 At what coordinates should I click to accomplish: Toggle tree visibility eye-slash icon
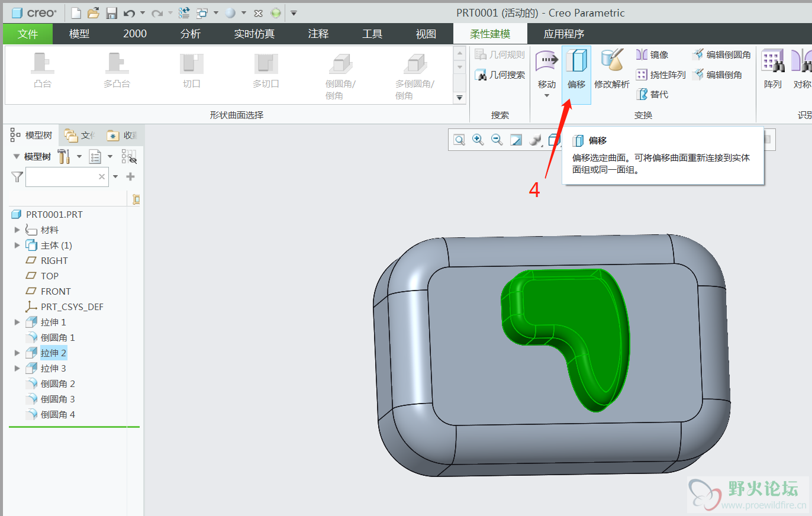[129, 157]
